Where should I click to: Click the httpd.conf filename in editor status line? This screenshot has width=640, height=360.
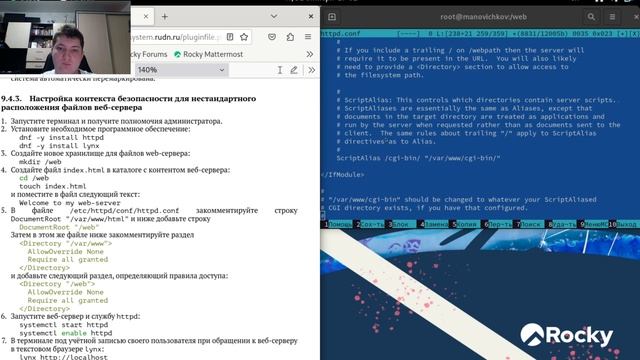(340, 33)
